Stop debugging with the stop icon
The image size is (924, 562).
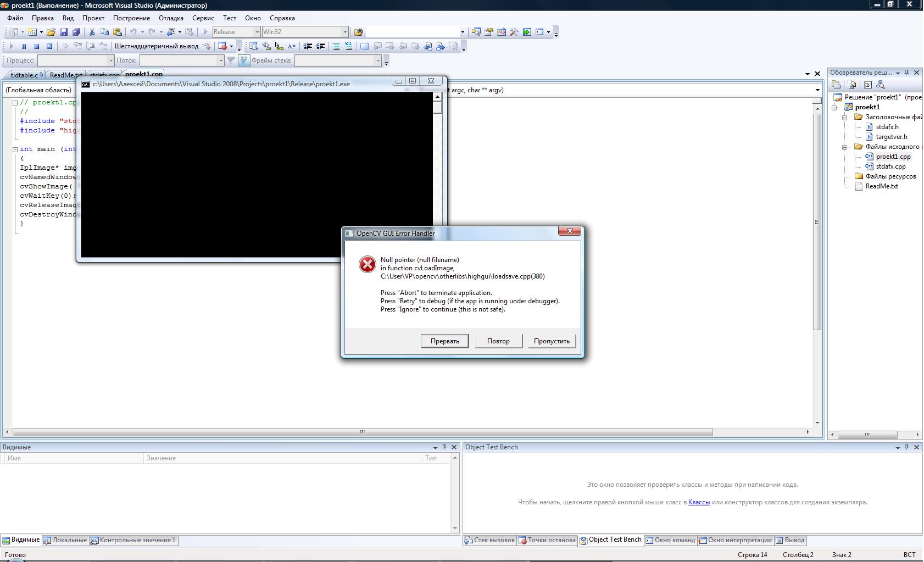tap(36, 46)
